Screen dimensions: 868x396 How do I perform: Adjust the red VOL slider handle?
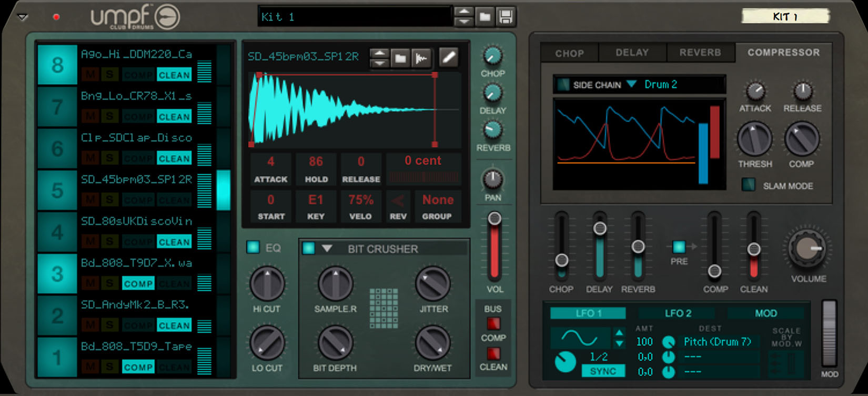pyautogui.click(x=494, y=219)
